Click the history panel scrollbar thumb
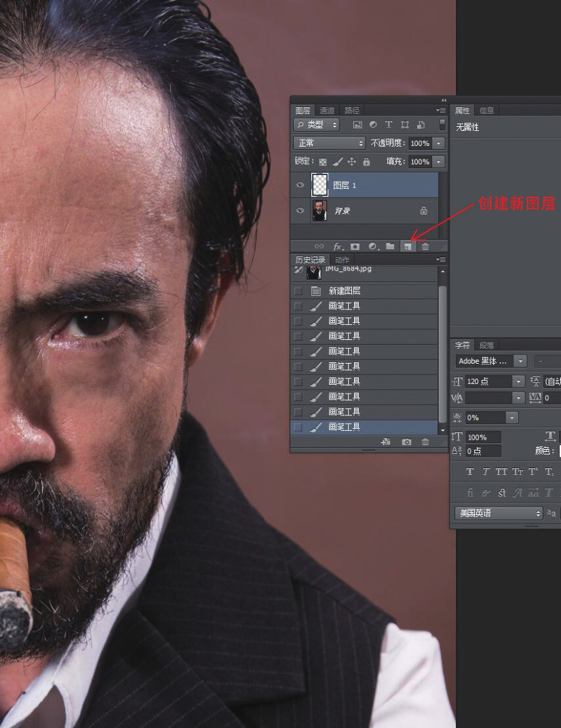This screenshot has height=728, width=561. 442,353
